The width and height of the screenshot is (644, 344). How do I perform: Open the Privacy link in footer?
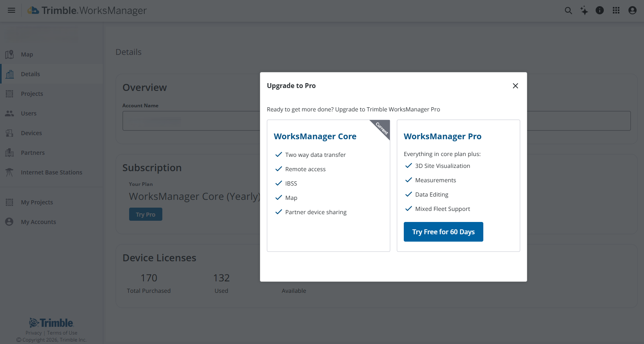pyautogui.click(x=34, y=333)
